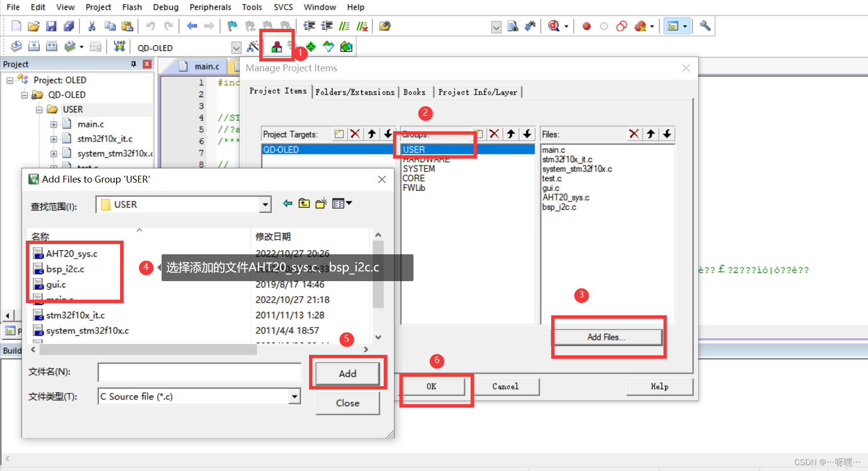
Task: Delete selected file with Files red X
Action: pyautogui.click(x=634, y=134)
